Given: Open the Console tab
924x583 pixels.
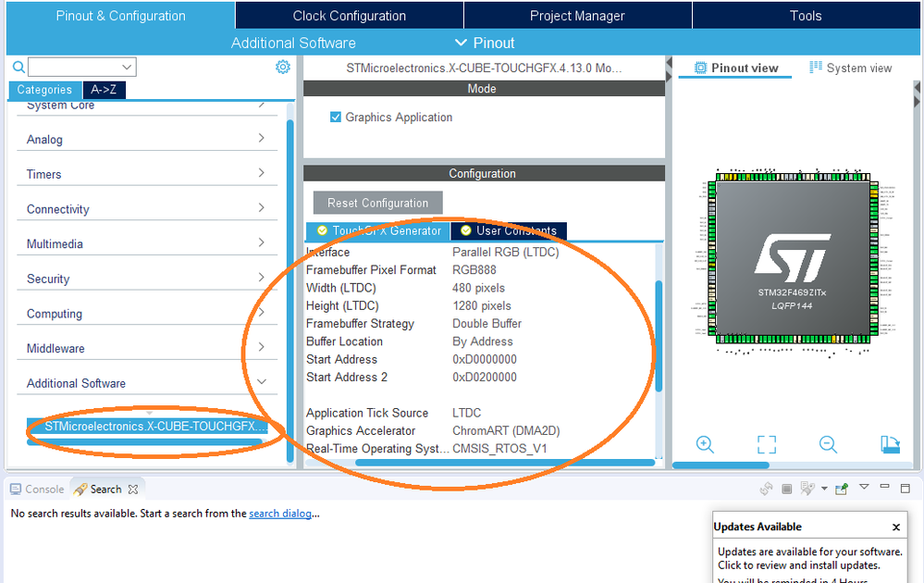Looking at the screenshot, I should point(37,490).
